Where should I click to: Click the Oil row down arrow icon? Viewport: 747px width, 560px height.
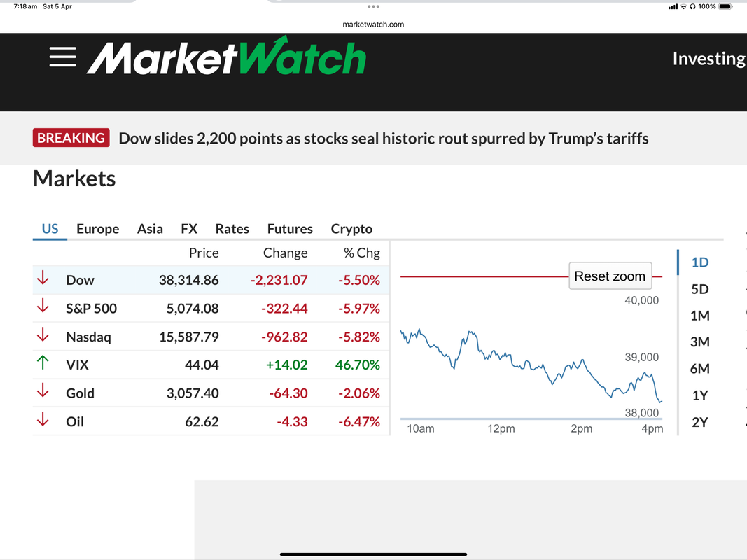[x=43, y=419]
